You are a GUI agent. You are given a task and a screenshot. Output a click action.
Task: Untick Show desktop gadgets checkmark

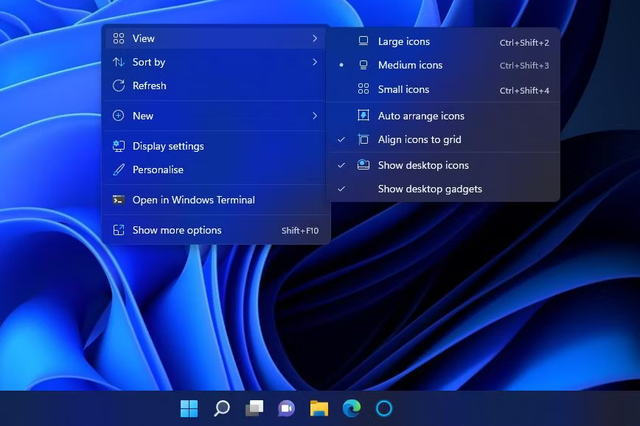click(x=341, y=189)
